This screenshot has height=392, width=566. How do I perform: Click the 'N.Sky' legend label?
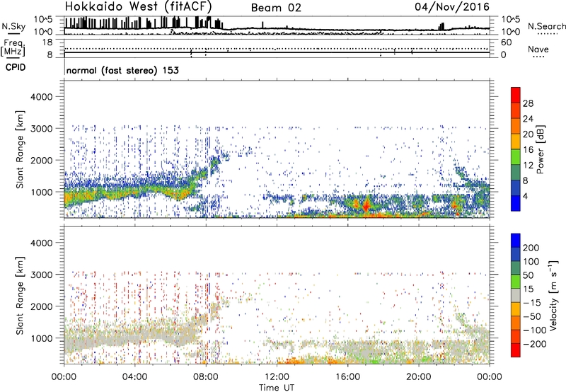[x=13, y=26]
